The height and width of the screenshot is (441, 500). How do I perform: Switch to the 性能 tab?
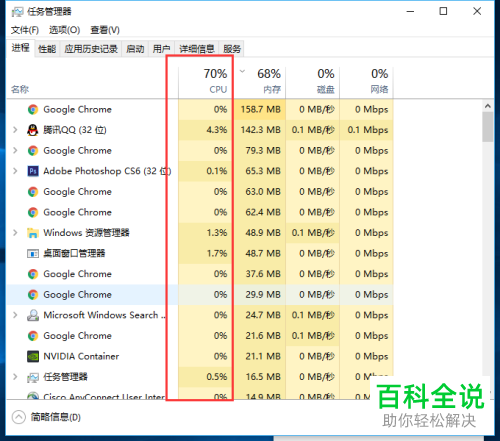47,49
